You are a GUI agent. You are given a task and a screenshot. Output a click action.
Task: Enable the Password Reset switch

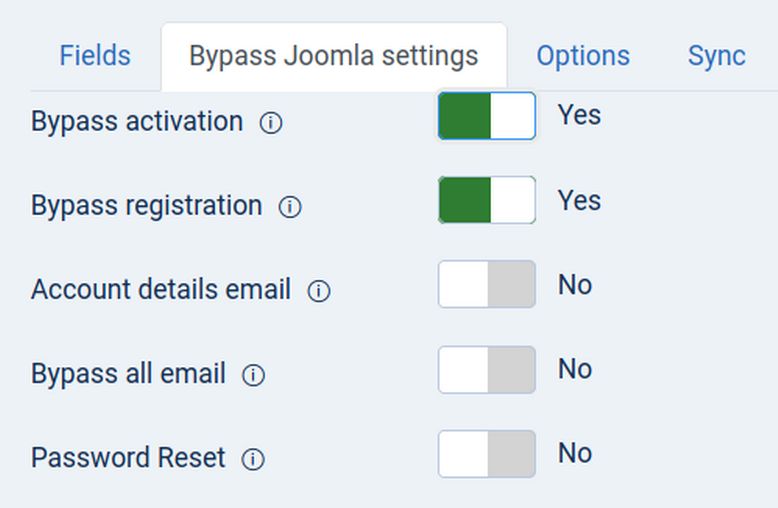pos(487,454)
